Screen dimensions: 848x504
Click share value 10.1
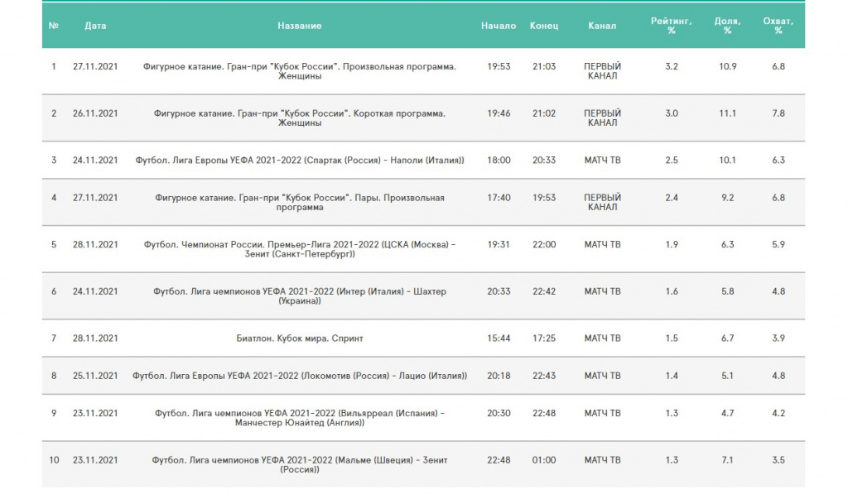click(x=727, y=160)
